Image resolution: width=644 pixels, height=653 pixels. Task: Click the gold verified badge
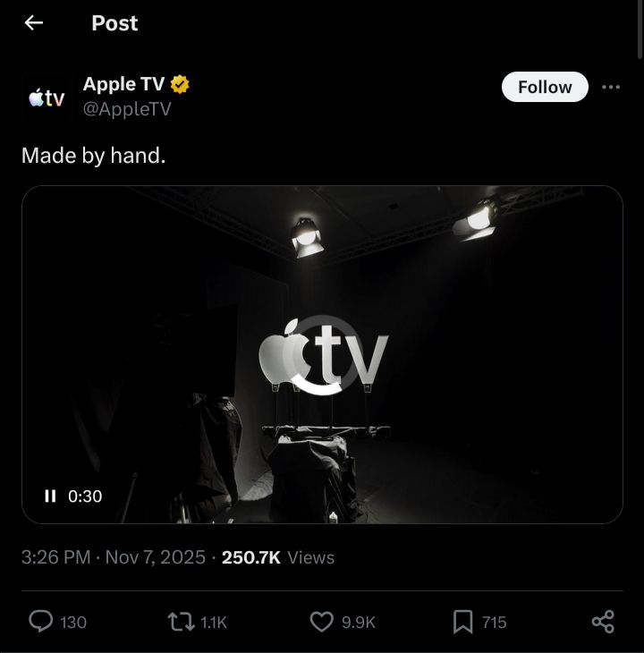click(180, 84)
